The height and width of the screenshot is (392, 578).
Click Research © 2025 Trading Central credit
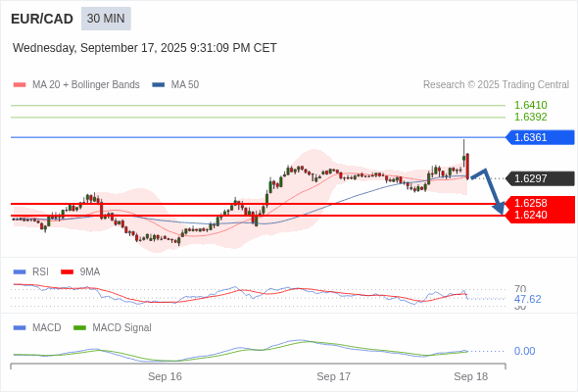click(496, 85)
